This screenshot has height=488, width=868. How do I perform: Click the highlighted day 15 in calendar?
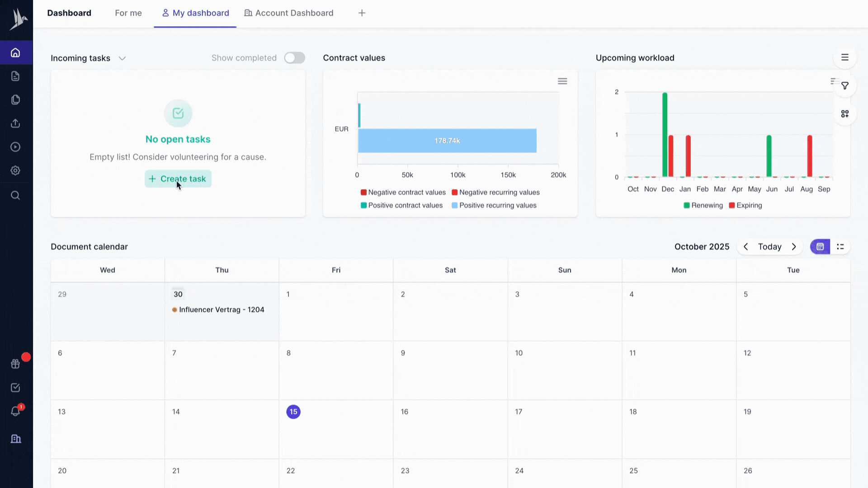[293, 412]
